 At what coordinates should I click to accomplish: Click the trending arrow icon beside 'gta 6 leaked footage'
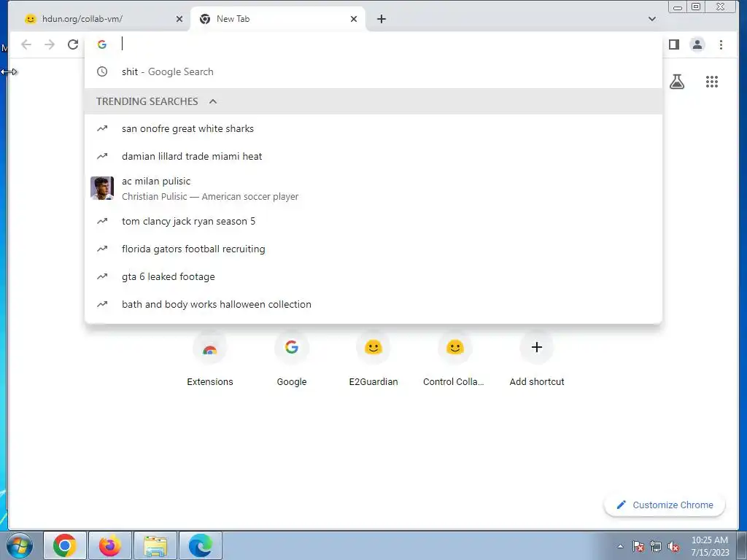point(102,276)
